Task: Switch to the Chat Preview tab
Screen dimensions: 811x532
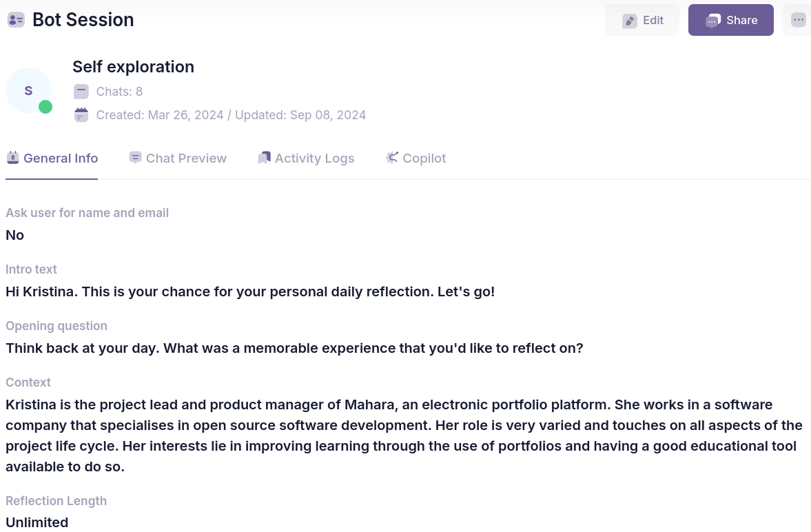Action: tap(186, 158)
